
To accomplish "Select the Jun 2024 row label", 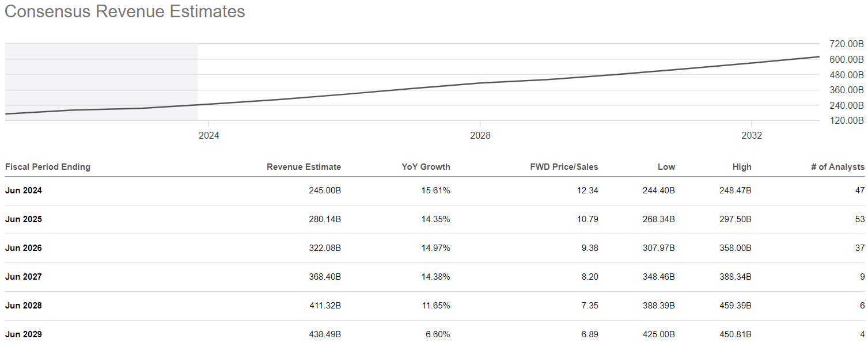I will pos(24,190).
